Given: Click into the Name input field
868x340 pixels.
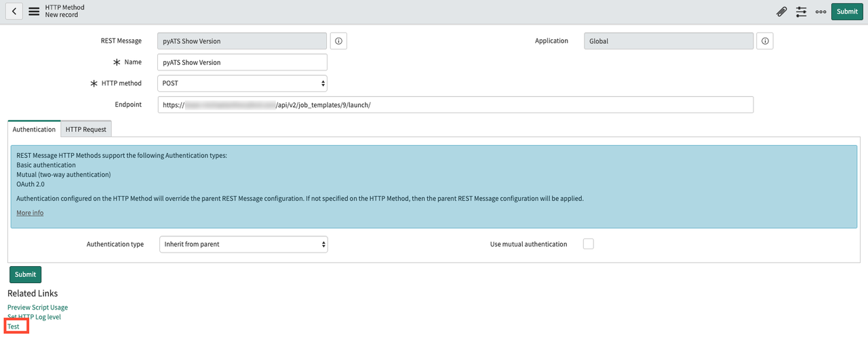Looking at the screenshot, I should click(242, 62).
